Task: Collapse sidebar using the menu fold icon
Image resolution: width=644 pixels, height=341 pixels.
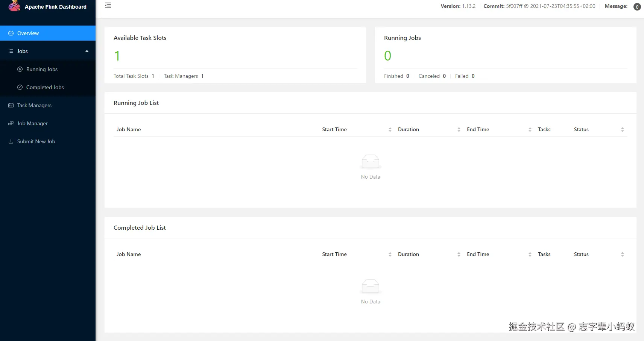Action: [108, 6]
